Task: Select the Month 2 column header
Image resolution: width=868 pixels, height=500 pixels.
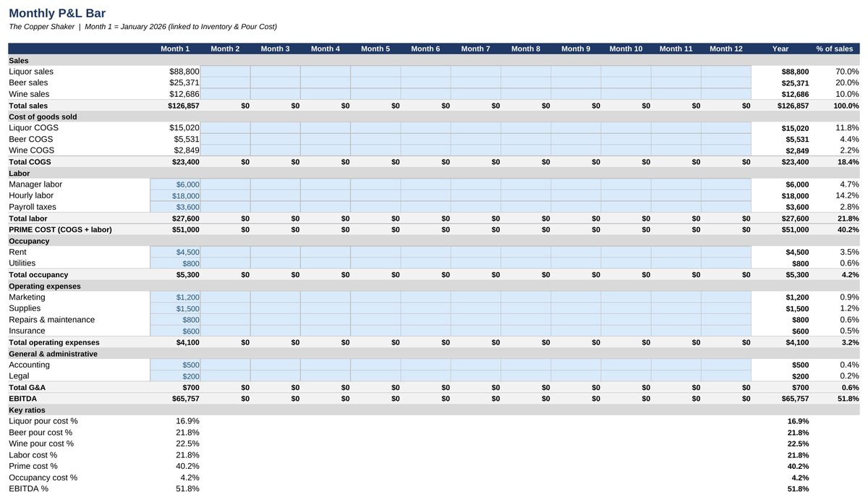Action: [x=225, y=48]
